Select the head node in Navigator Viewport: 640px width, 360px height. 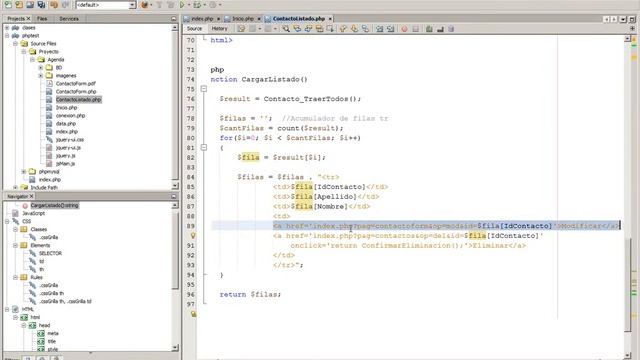tap(44, 325)
